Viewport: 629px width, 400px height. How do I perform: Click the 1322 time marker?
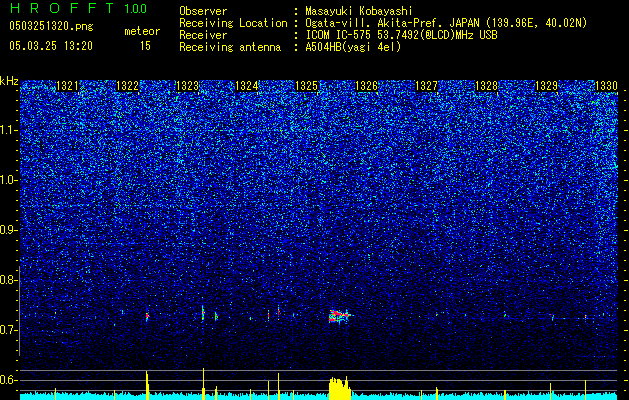127,86
